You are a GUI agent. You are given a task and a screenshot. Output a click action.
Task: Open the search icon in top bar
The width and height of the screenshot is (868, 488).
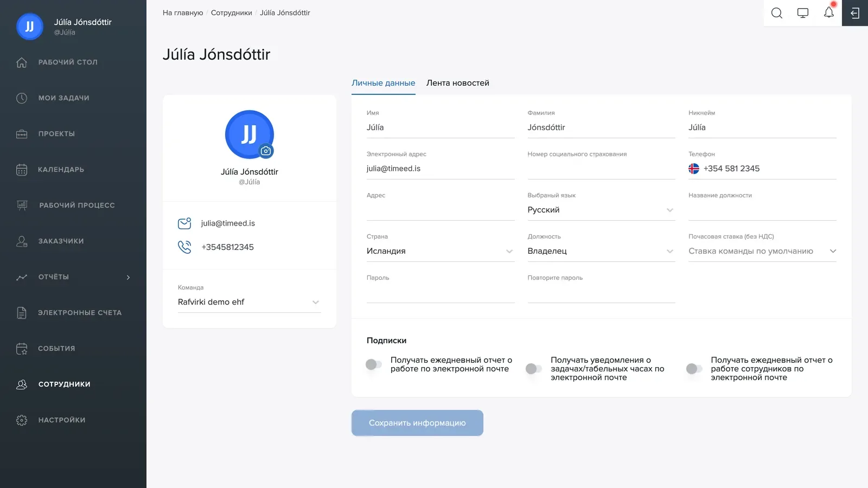(x=777, y=13)
